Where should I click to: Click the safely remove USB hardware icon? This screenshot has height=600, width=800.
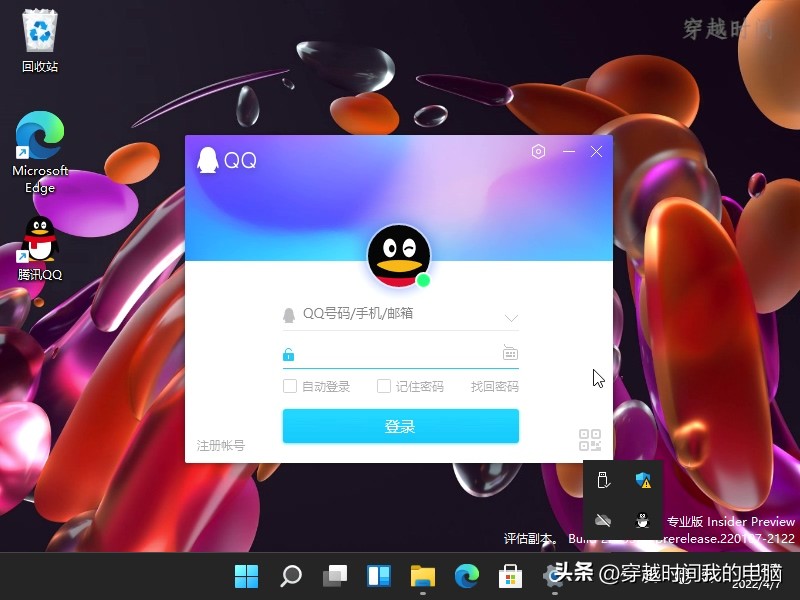604,481
